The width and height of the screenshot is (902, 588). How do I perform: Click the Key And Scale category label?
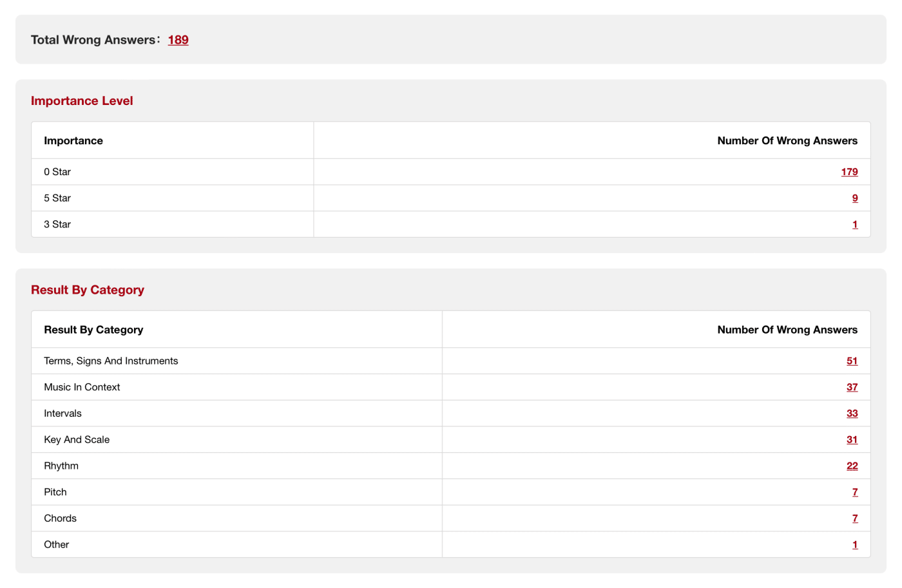77,440
